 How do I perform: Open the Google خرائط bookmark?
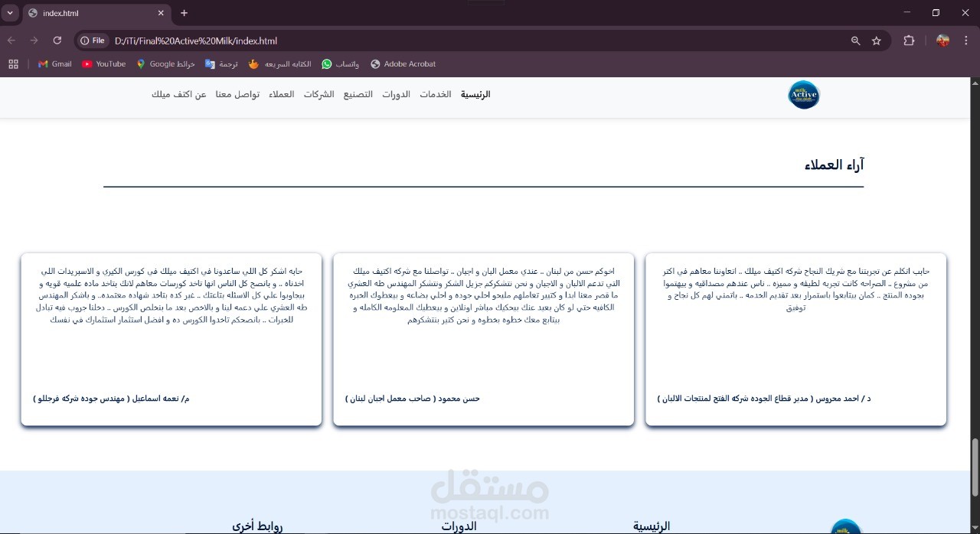(165, 64)
